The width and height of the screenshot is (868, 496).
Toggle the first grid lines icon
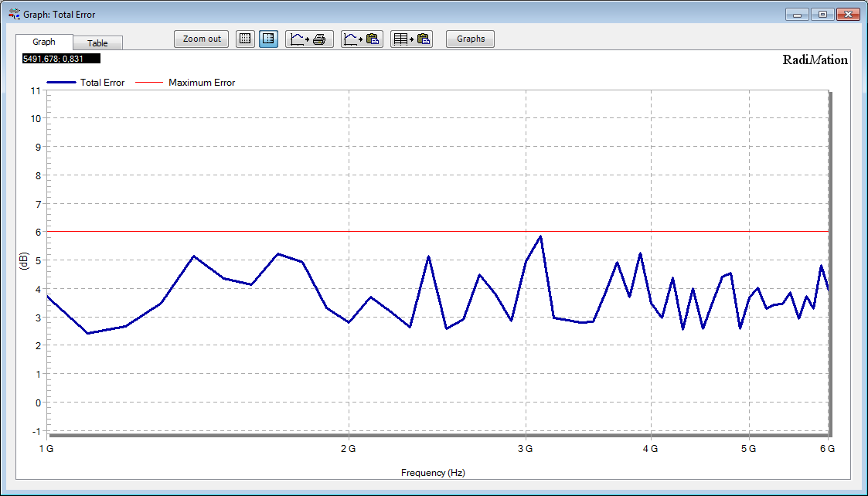[245, 39]
